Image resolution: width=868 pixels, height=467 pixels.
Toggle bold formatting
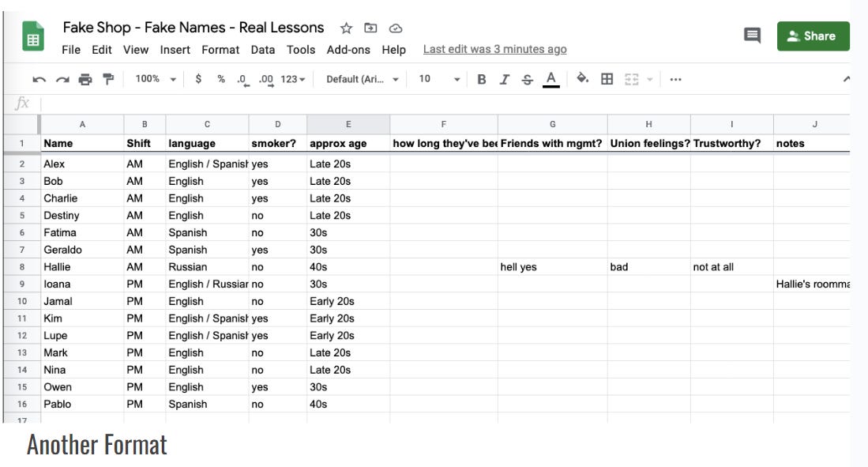pyautogui.click(x=482, y=79)
